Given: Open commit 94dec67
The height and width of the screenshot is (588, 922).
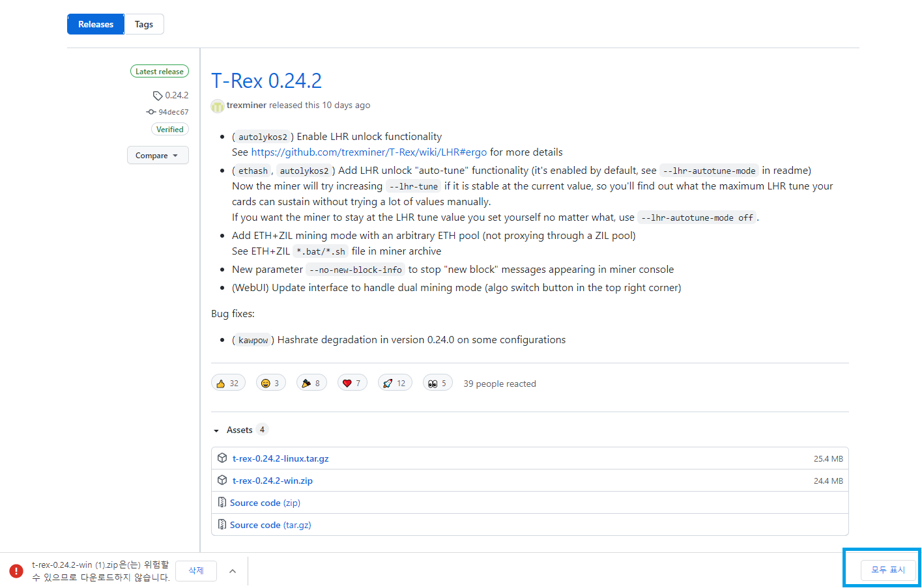Looking at the screenshot, I should (173, 112).
